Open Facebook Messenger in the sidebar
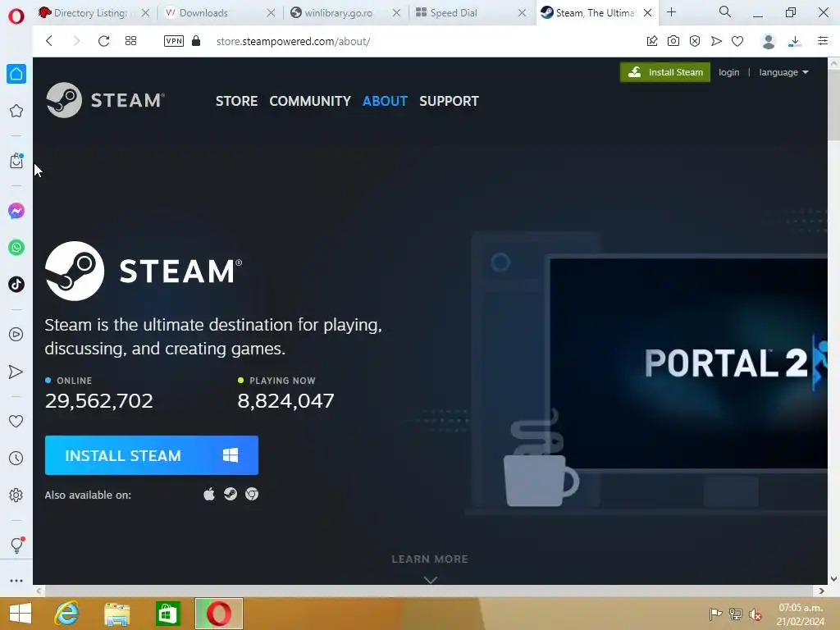Viewport: 840px width, 630px height. pyautogui.click(x=16, y=211)
